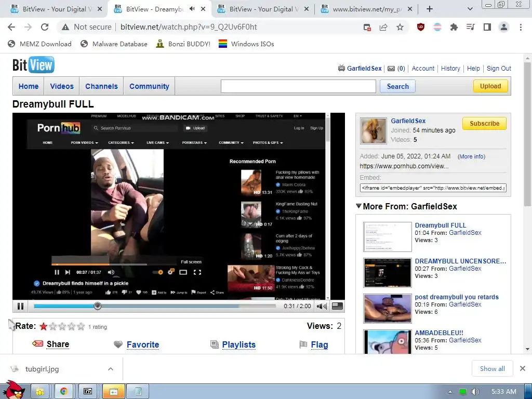
Task: Open the Chrome three-dot menu
Action: [521, 27]
